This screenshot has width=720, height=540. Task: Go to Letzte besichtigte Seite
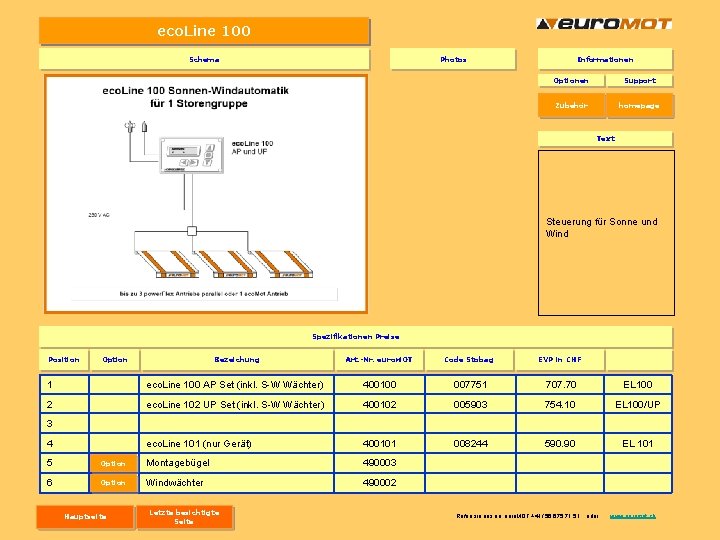tap(185, 517)
